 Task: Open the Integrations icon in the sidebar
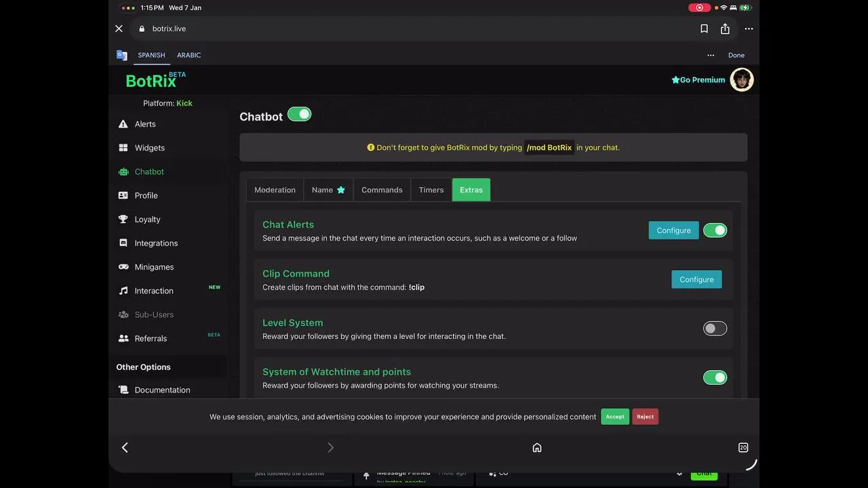123,243
